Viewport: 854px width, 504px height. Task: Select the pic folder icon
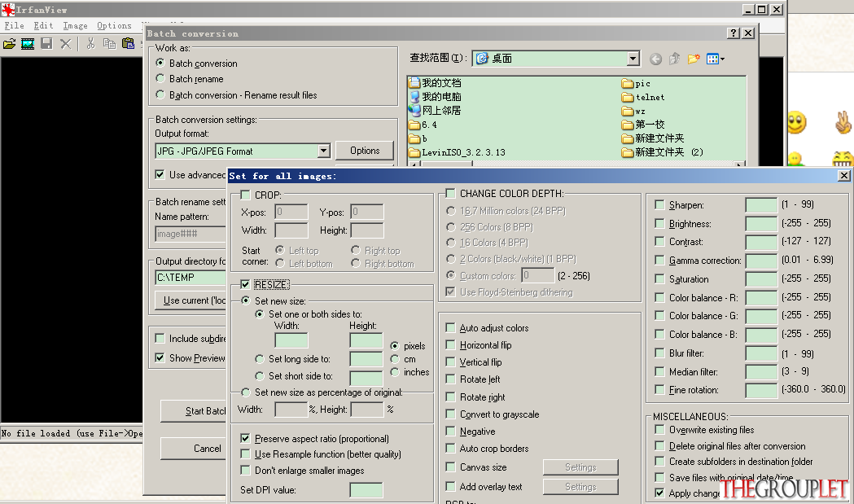[628, 84]
